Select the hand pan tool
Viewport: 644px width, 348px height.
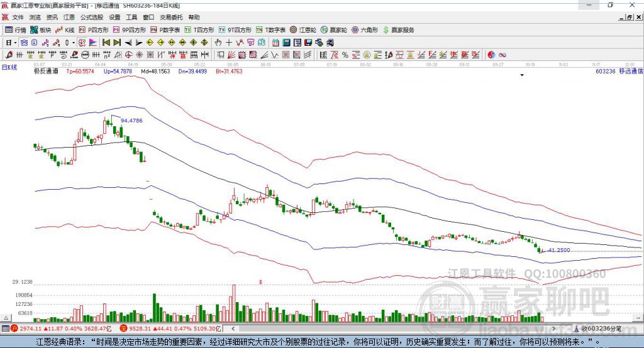(x=218, y=43)
